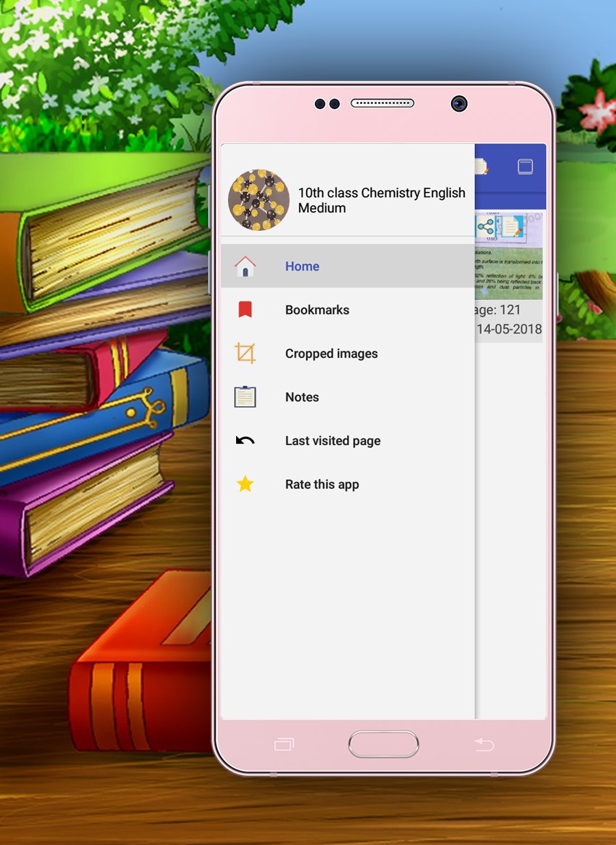Click the molecule app logo in the header

click(259, 200)
